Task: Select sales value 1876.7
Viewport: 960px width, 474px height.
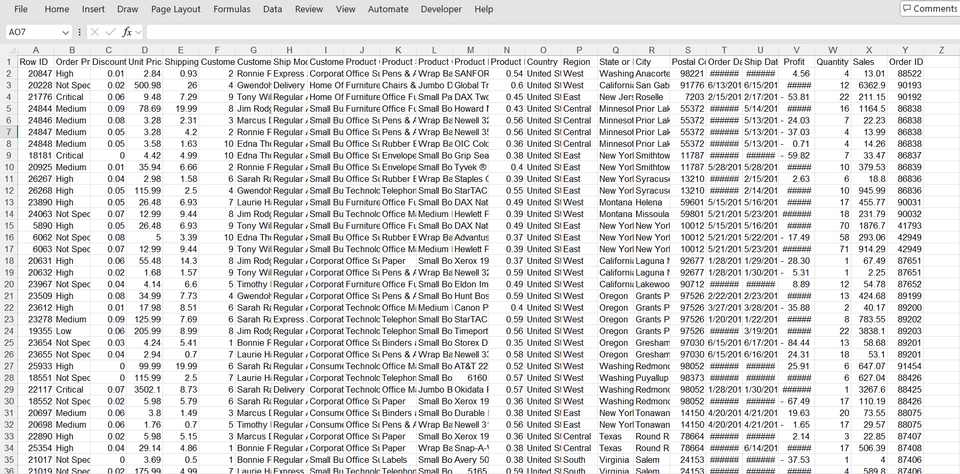Action: (x=869, y=225)
